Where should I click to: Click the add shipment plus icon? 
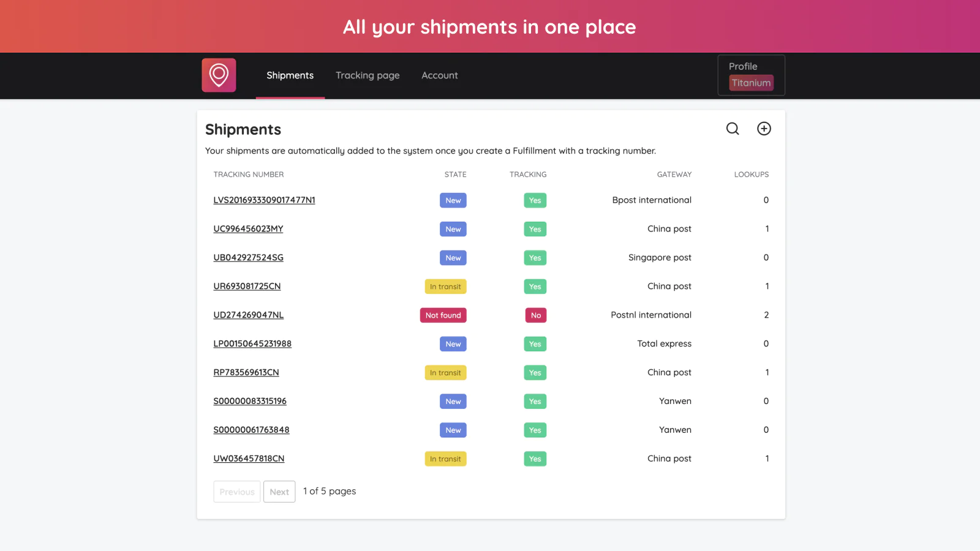(764, 129)
